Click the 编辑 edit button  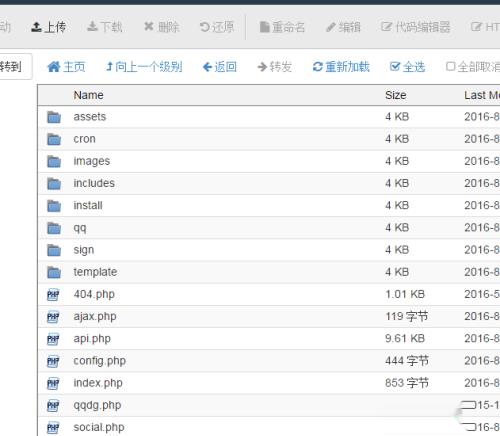343,27
